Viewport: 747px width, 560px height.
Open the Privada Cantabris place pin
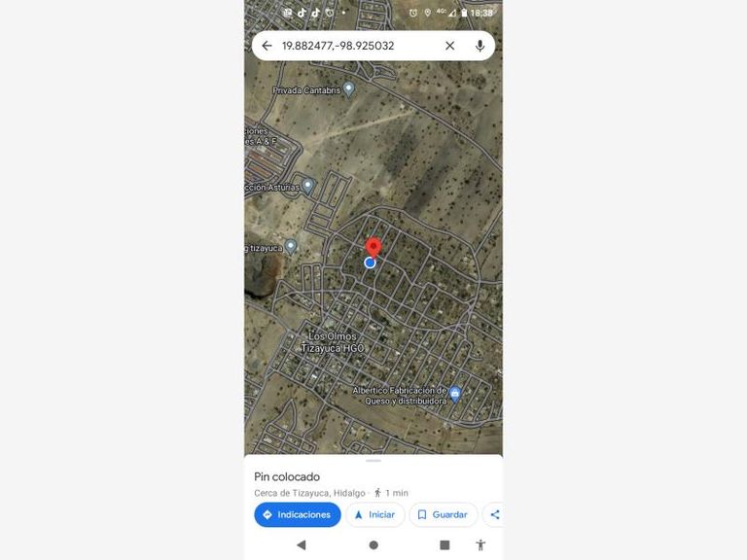[x=349, y=89]
